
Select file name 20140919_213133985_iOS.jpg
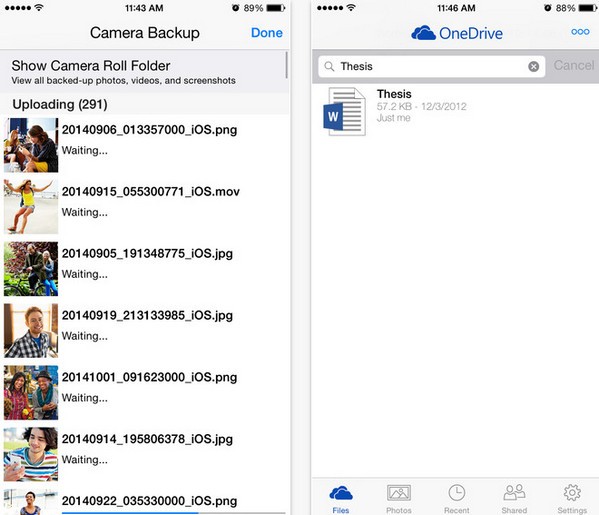(x=147, y=316)
